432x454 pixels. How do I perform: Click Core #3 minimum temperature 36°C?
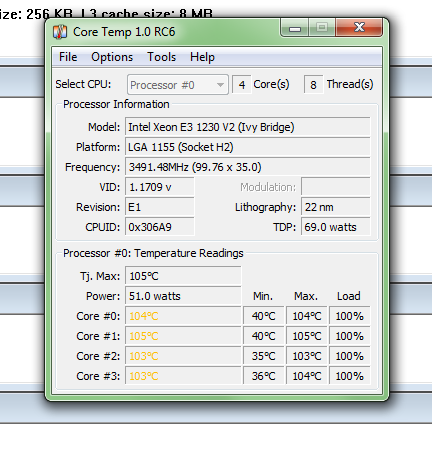264,376
